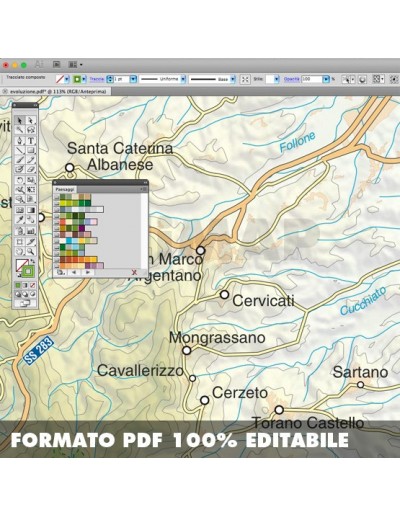The image size is (400, 517).
Task: Select the Symbol Sprayer tool
Action: [20, 230]
